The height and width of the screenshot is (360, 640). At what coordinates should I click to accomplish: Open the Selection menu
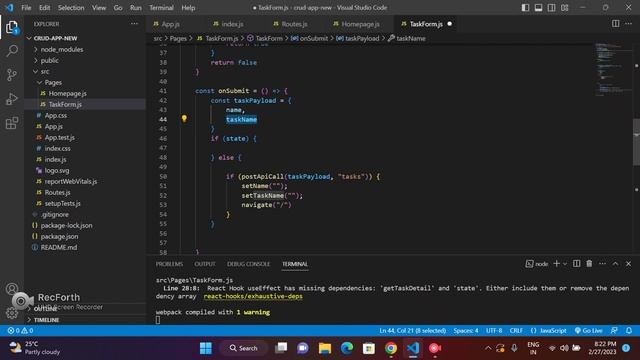(71, 8)
